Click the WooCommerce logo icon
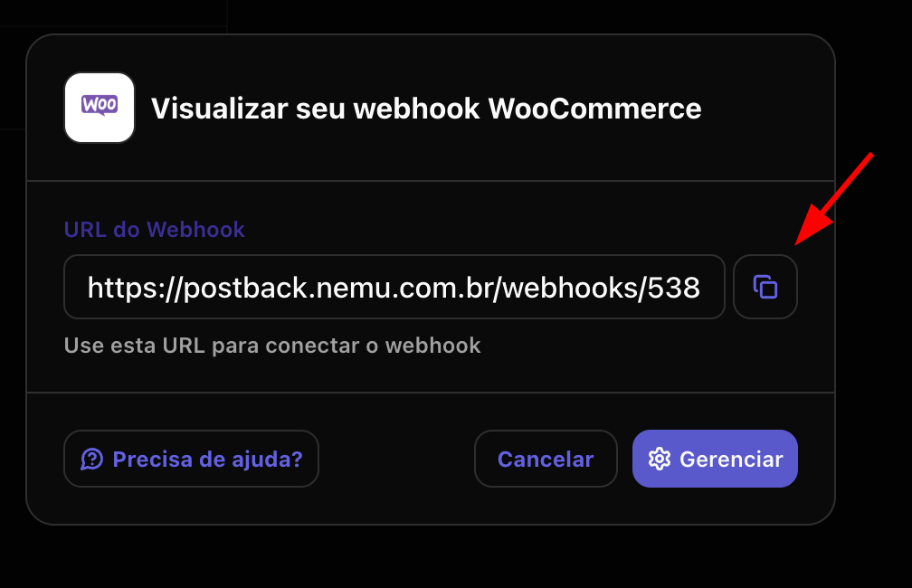The image size is (912, 588). [x=100, y=108]
